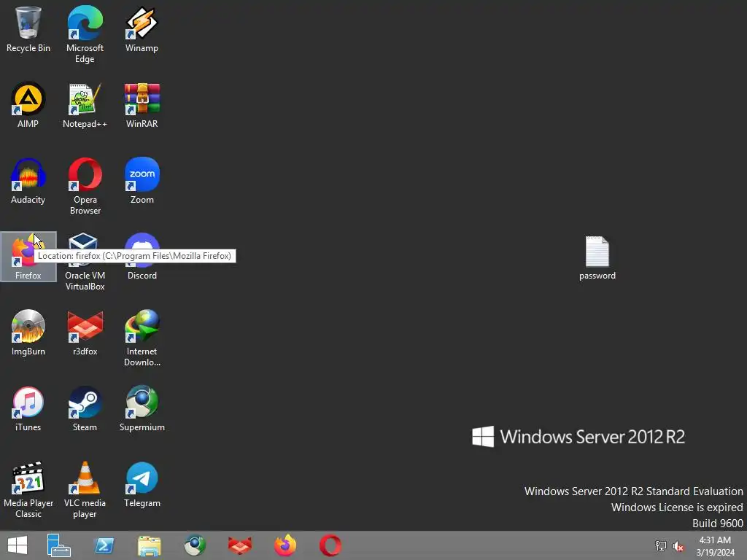Click the AIMP desktop icon

coord(28,105)
